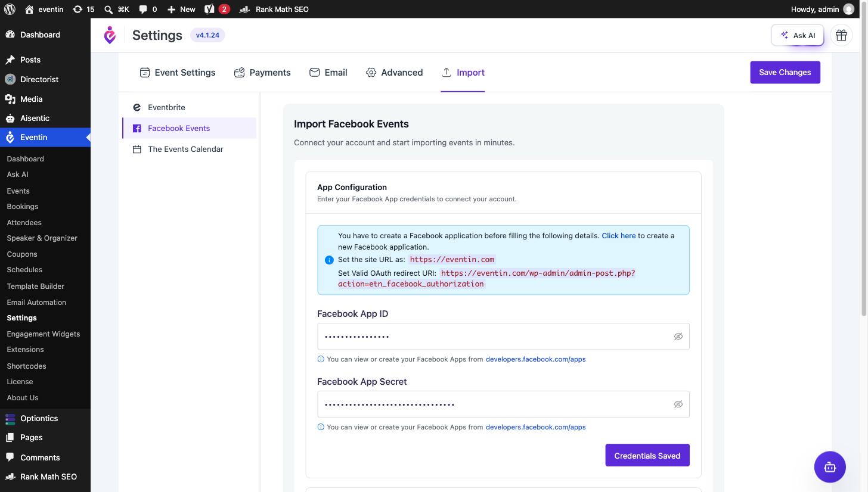Click the Save Changes button
This screenshot has width=868, height=492.
point(785,72)
